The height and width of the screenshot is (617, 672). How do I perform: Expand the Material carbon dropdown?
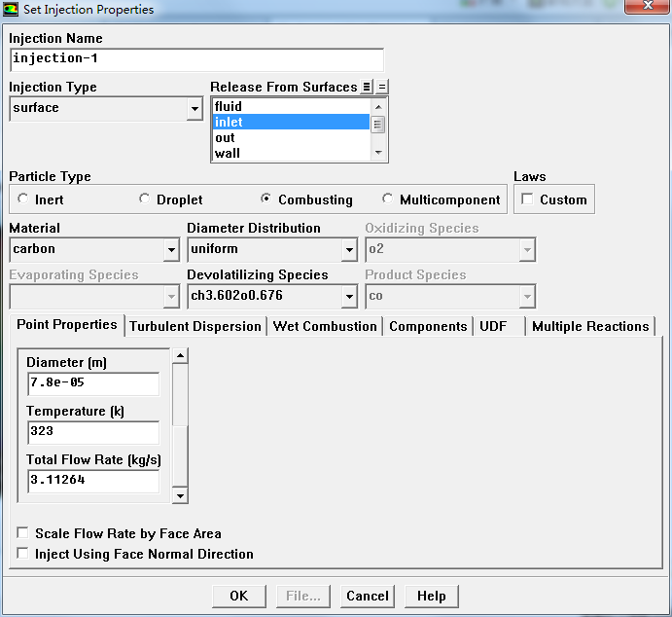pyautogui.click(x=171, y=250)
